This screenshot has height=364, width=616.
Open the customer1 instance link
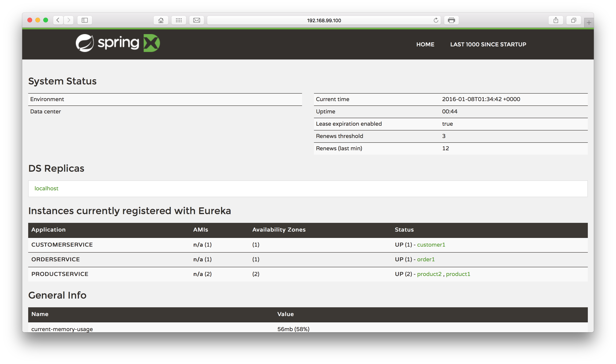pos(431,244)
